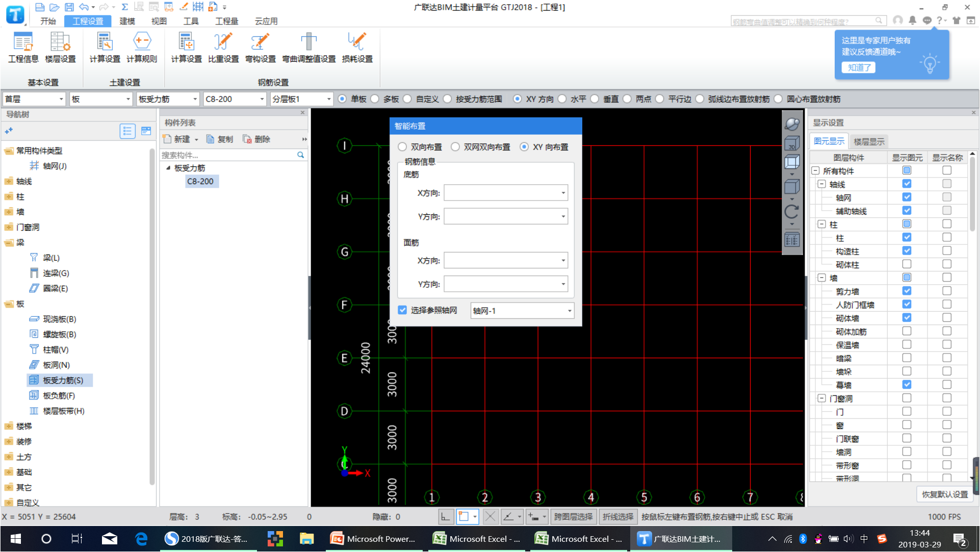
Task: Click 删除 button in 构件列表
Action: (x=256, y=139)
